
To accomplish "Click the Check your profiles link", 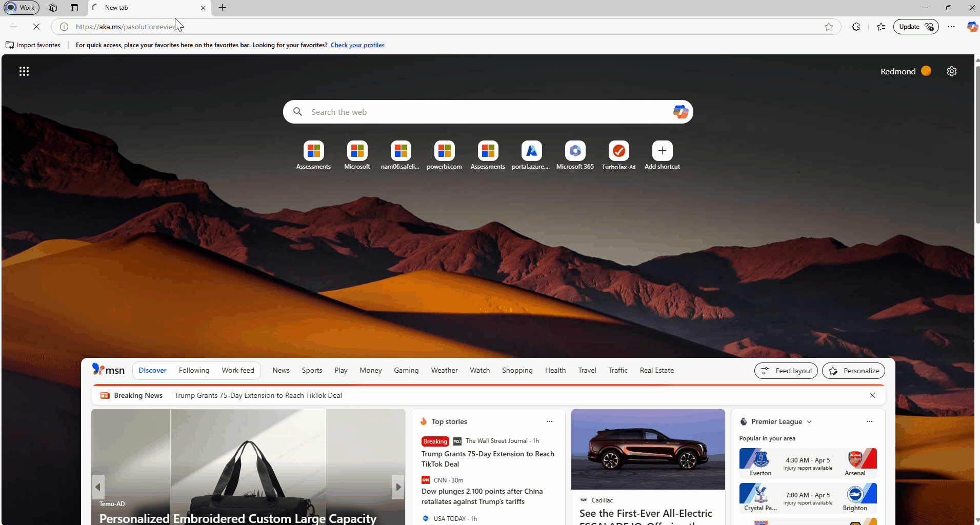I will coord(357,45).
